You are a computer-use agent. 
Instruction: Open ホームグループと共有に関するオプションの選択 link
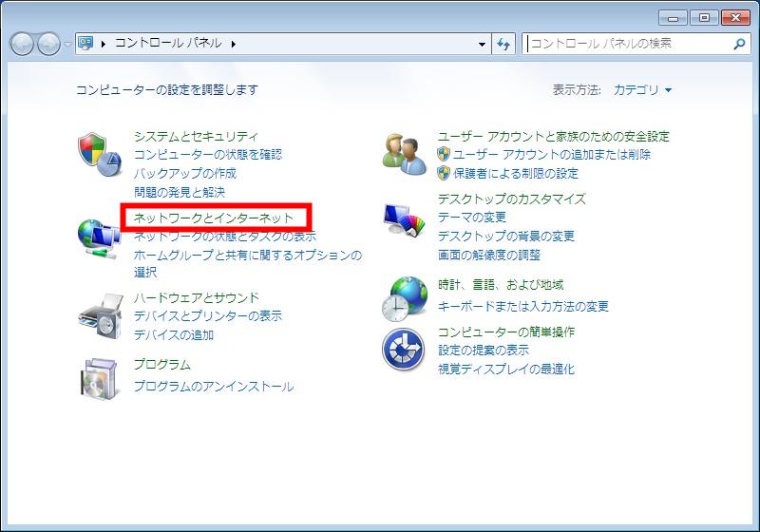[248, 263]
